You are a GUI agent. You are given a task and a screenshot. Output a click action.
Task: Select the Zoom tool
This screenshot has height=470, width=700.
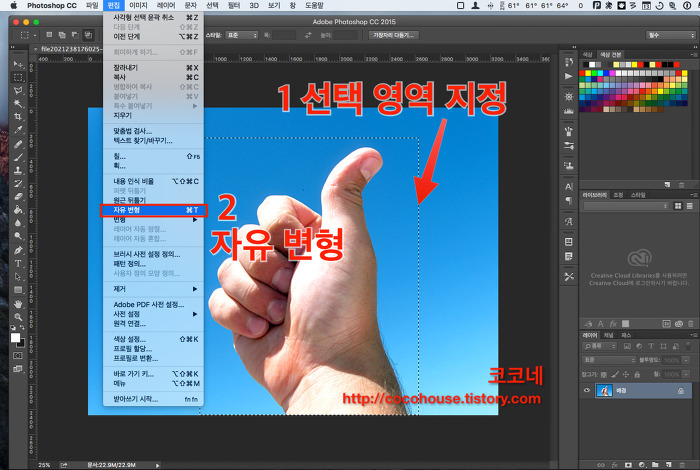(x=18, y=317)
